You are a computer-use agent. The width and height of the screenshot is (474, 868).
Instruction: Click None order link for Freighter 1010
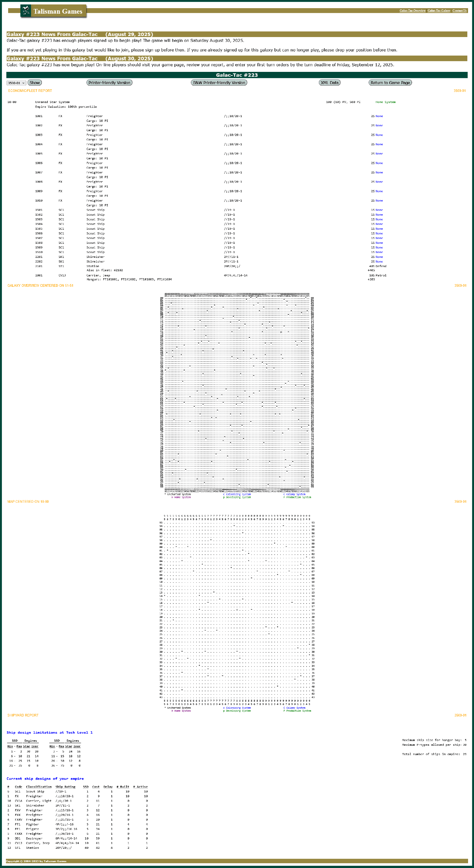tap(379, 201)
